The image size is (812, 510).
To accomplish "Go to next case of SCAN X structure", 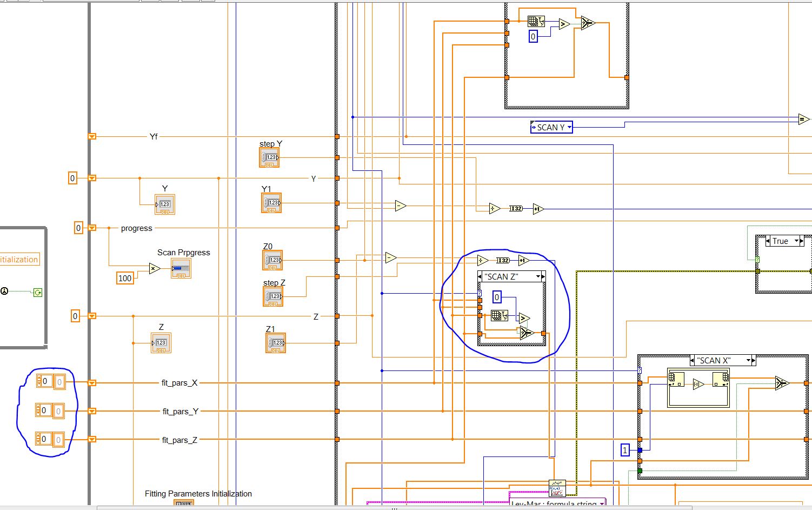I will coord(754,360).
